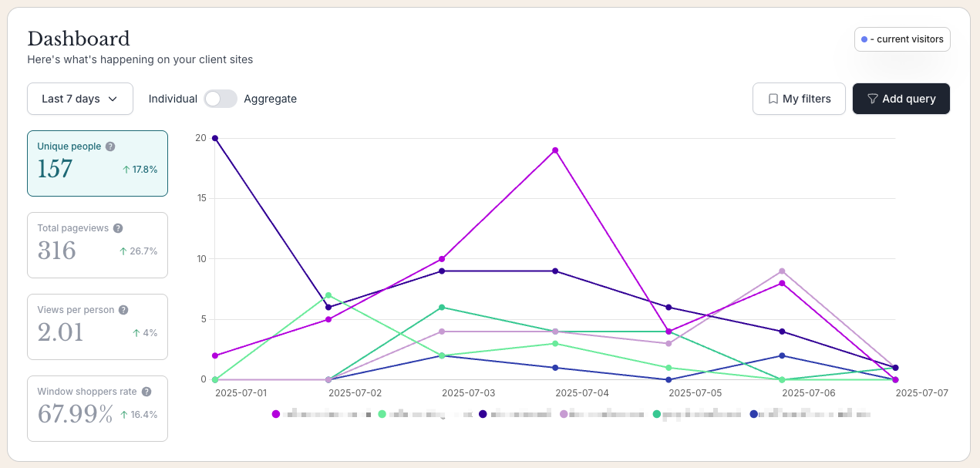
Task: Open the Last 7 days dropdown
Action: 79,99
